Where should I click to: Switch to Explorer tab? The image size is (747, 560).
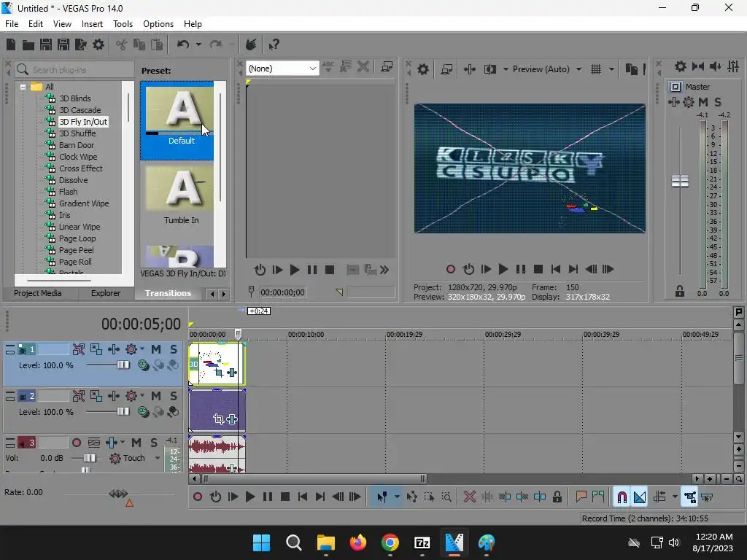coord(106,293)
